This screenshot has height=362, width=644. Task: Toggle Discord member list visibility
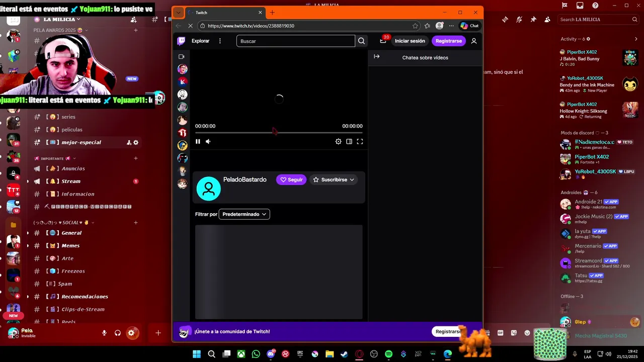click(547, 20)
